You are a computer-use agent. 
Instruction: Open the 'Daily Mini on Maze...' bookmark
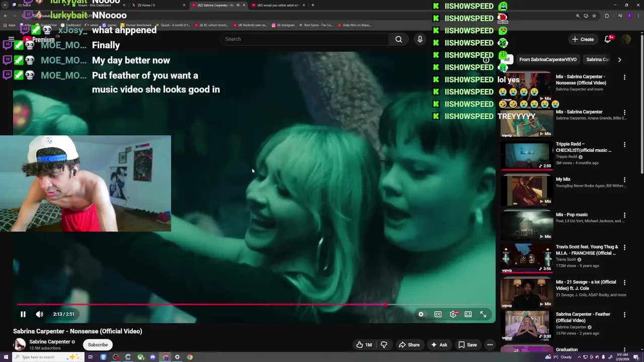click(354, 25)
